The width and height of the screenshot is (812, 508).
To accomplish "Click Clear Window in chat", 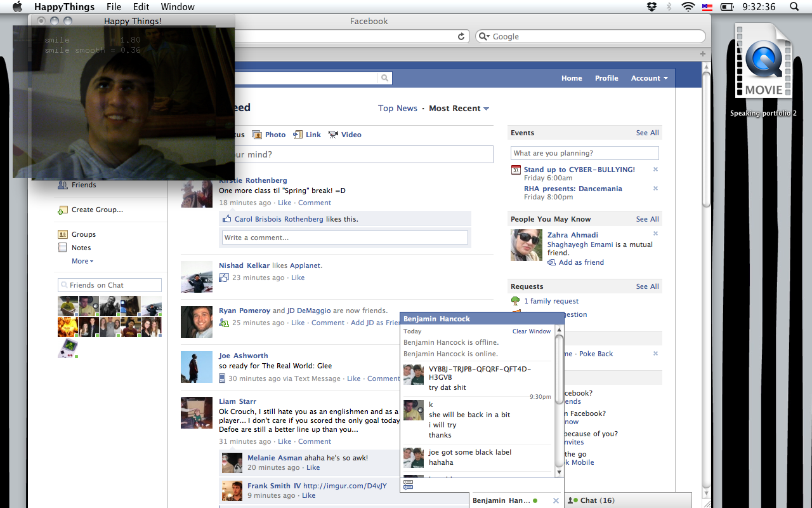I will tap(532, 331).
